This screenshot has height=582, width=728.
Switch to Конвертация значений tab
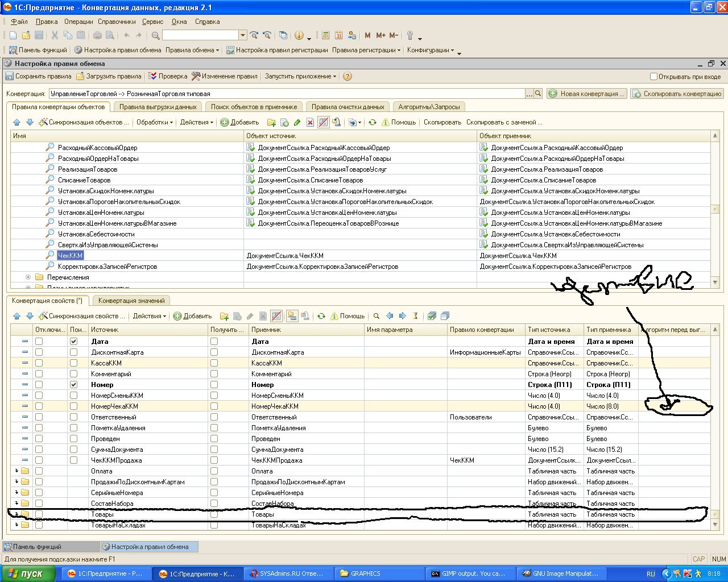point(131,301)
